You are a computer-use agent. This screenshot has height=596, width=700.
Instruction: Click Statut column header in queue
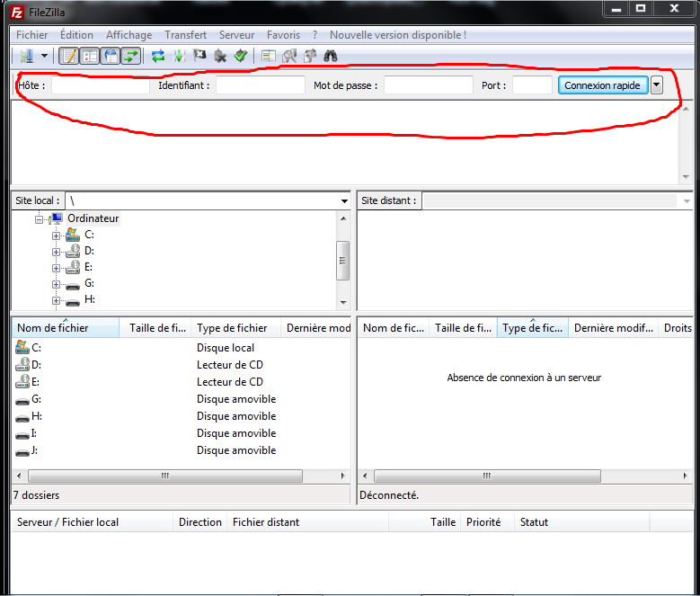582,522
